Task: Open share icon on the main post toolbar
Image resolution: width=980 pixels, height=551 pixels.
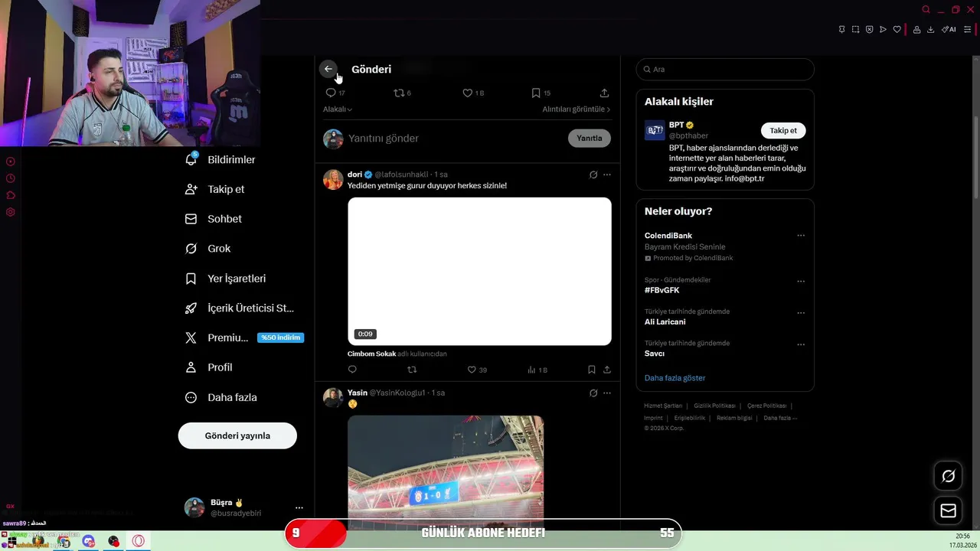Action: click(604, 93)
